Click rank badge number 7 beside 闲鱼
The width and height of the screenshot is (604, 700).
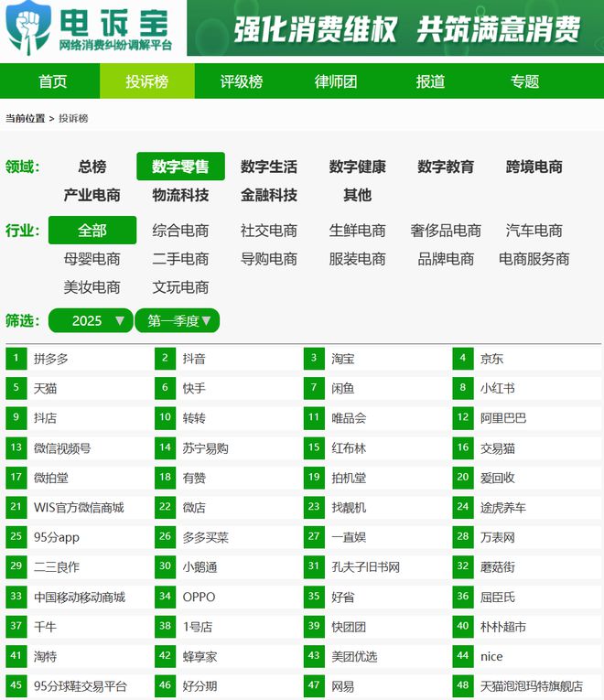pyautogui.click(x=314, y=388)
